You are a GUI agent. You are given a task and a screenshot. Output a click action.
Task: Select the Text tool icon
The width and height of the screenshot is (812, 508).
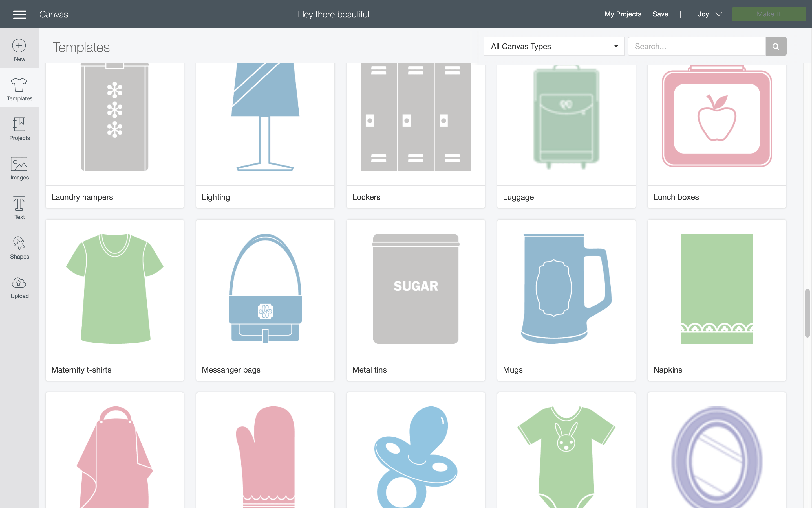pyautogui.click(x=19, y=203)
